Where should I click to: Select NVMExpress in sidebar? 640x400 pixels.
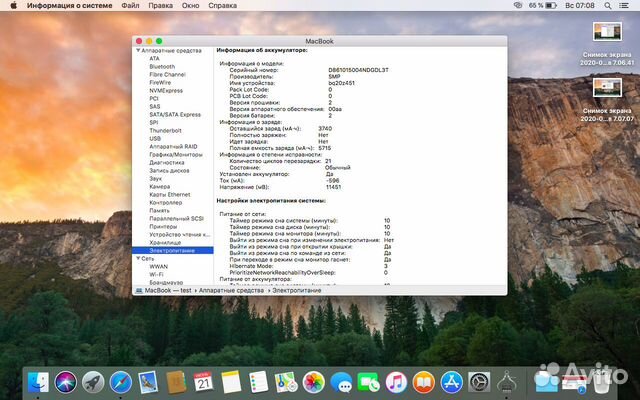[x=166, y=91]
